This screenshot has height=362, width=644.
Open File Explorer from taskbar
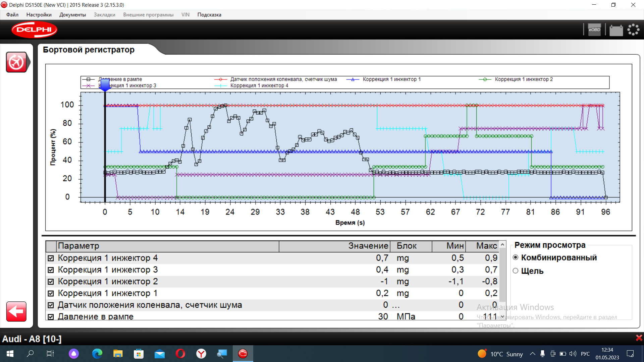[118, 354]
